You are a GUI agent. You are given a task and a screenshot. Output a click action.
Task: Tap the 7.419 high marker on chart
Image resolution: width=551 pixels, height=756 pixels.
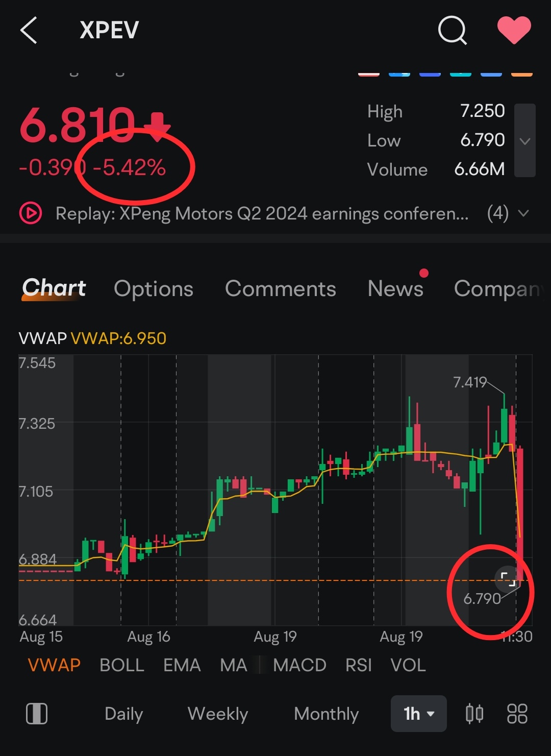pos(470,382)
